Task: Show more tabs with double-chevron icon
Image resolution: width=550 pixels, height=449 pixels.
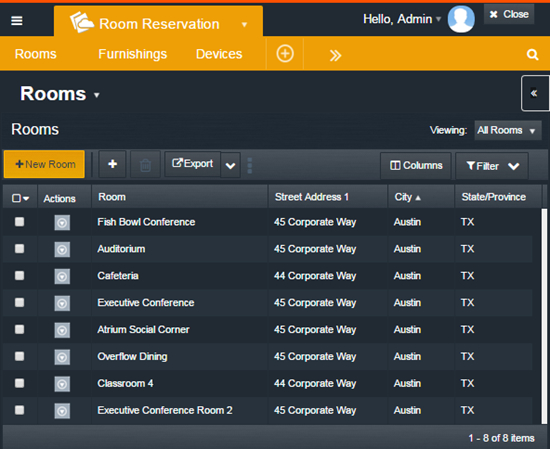Action: point(335,55)
